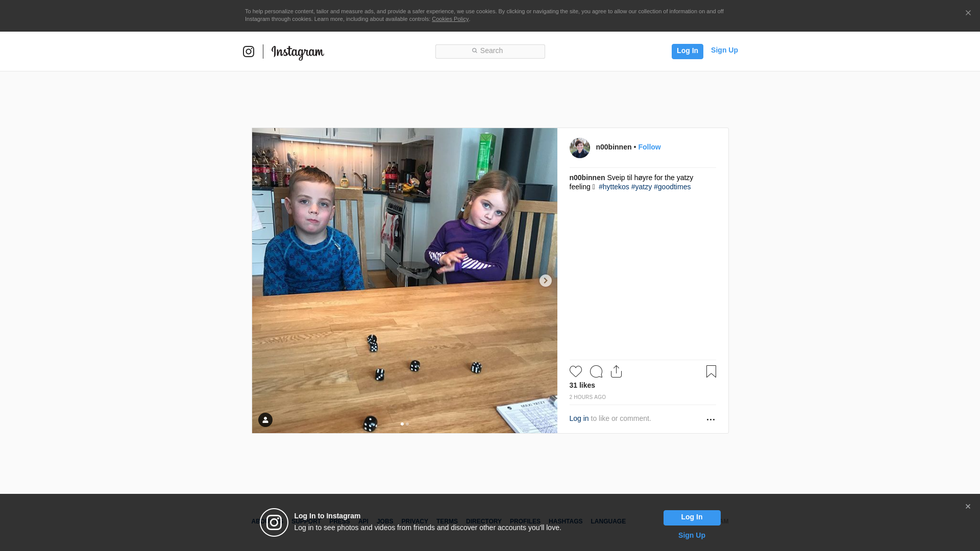Screen dimensions: 980x551
Task: Click the heart like icon
Action: [575, 371]
